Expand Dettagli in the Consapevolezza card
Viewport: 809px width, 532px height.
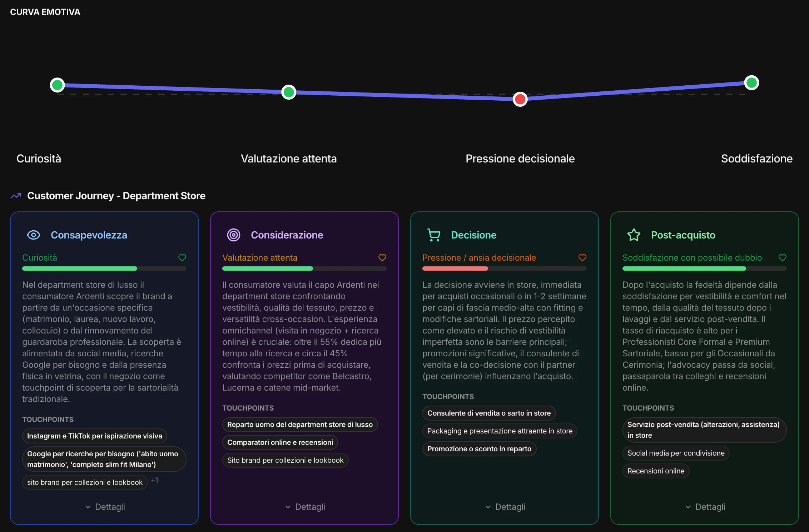tap(105, 507)
